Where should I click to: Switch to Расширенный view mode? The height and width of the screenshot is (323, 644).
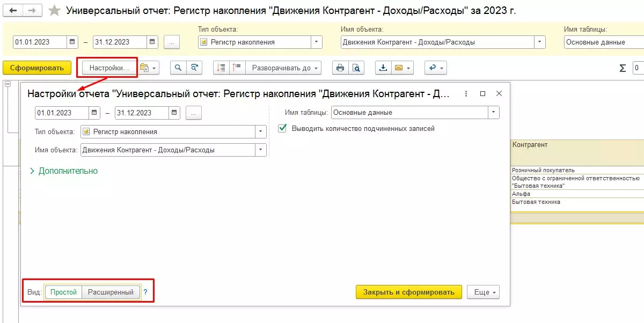tap(111, 292)
